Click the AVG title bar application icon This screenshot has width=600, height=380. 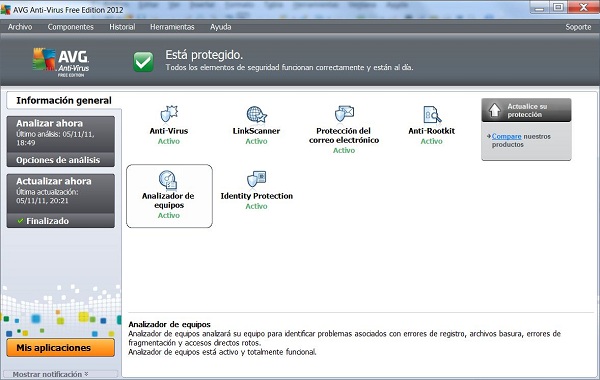click(x=6, y=10)
